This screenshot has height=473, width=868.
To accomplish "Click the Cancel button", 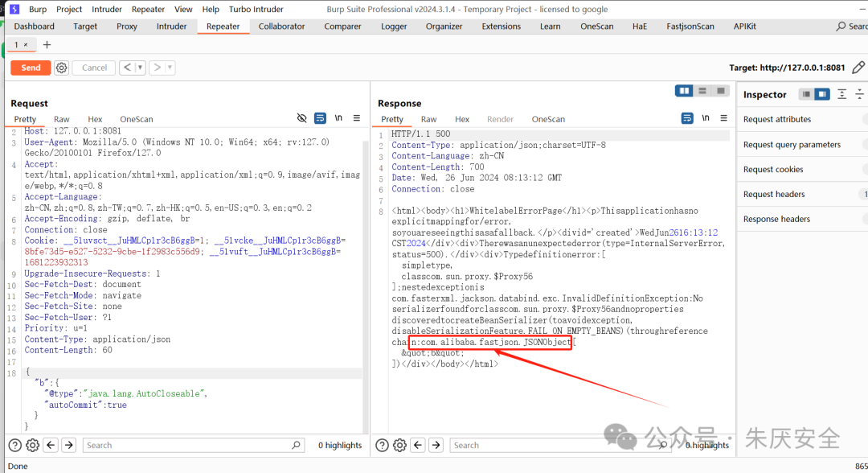I will point(94,68).
